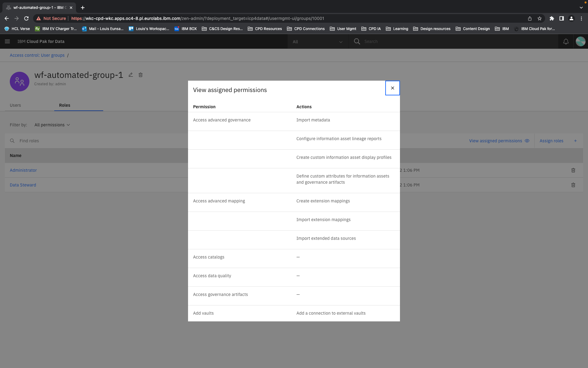Expand the tab search chevron at the top right
This screenshot has width=588, height=368.
click(x=581, y=8)
